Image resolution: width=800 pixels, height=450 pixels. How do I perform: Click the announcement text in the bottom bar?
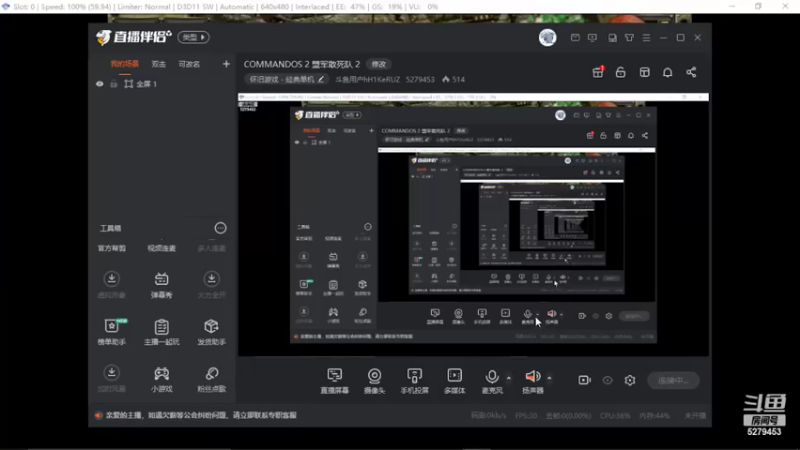pyautogui.click(x=201, y=415)
